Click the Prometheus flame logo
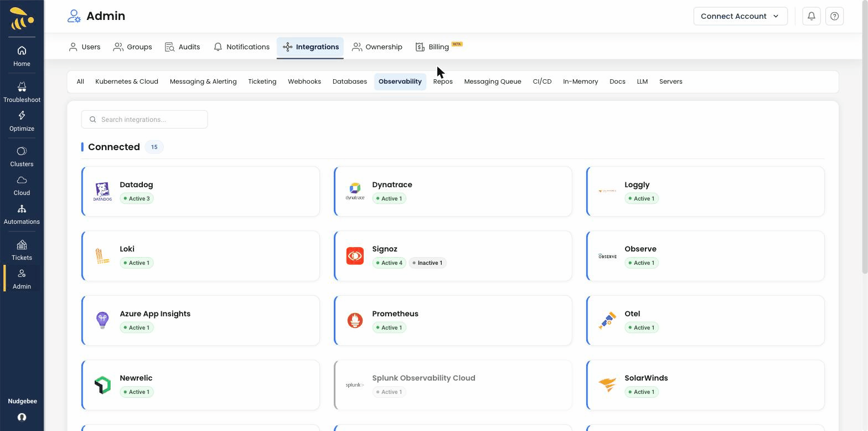The image size is (868, 431). point(355,320)
